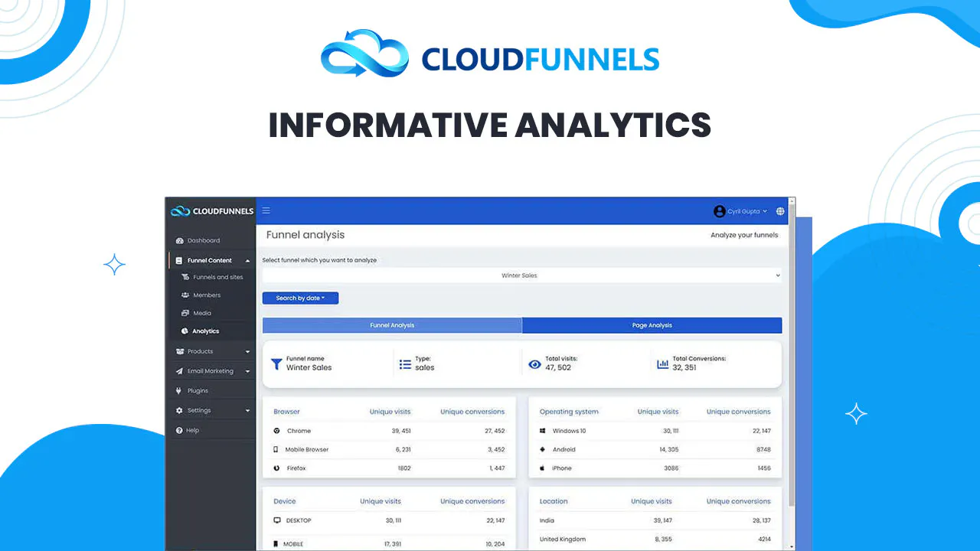Click Firefox unique visits value 1802
Screen dimensions: 980x551
[404, 468]
